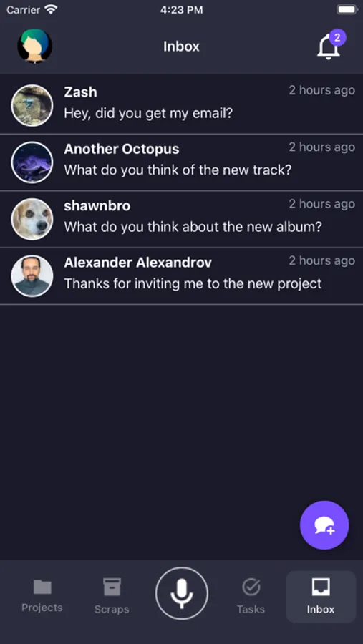Tap the Wi-Fi status bar icon
This screenshot has width=363, height=644.
[51, 9]
